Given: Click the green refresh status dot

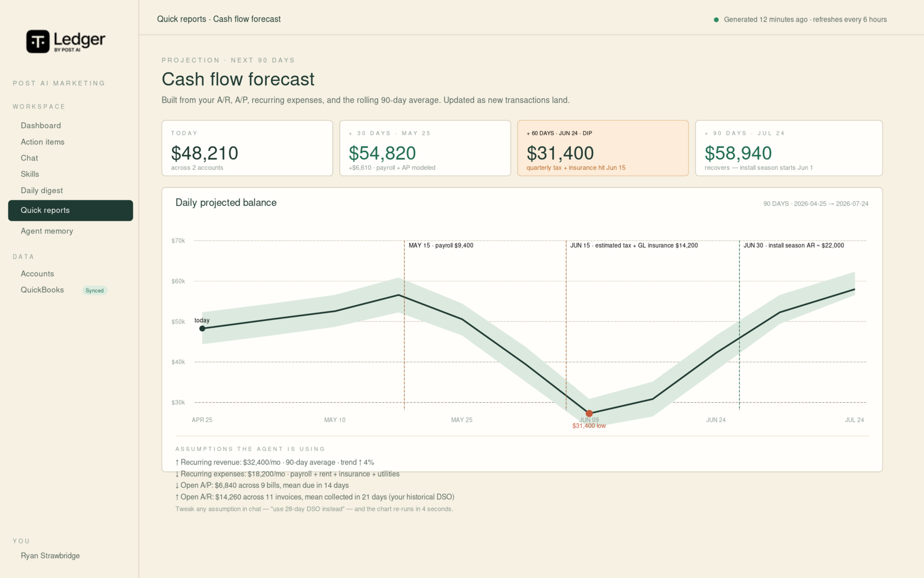Looking at the screenshot, I should (x=717, y=20).
